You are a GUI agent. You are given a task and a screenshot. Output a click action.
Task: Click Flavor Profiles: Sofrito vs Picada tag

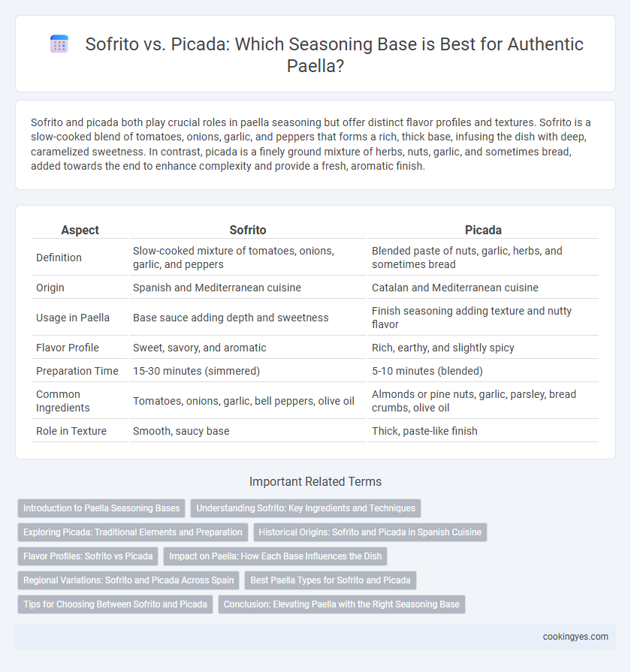pyautogui.click(x=88, y=556)
